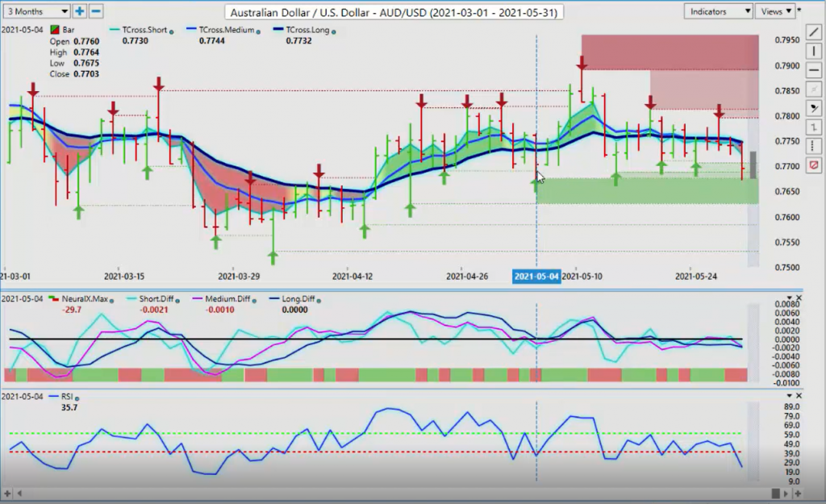
Task: Click the 2021-05-04 date marker label
Action: (x=536, y=277)
